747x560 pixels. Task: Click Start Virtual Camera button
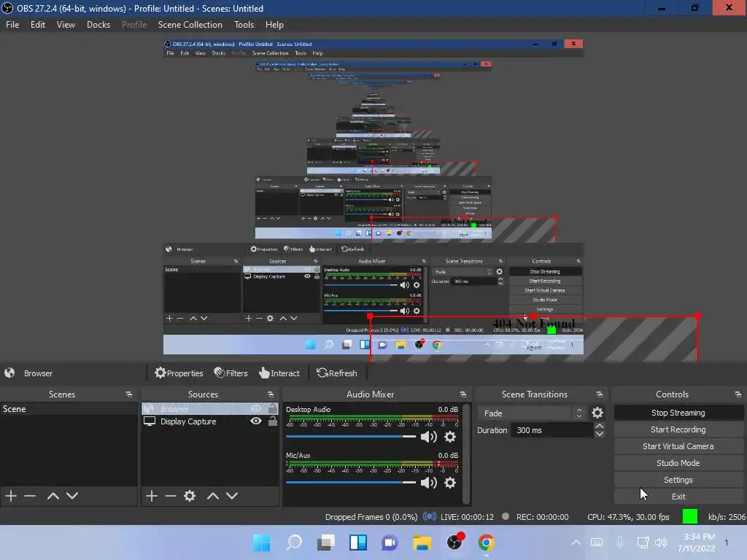678,446
